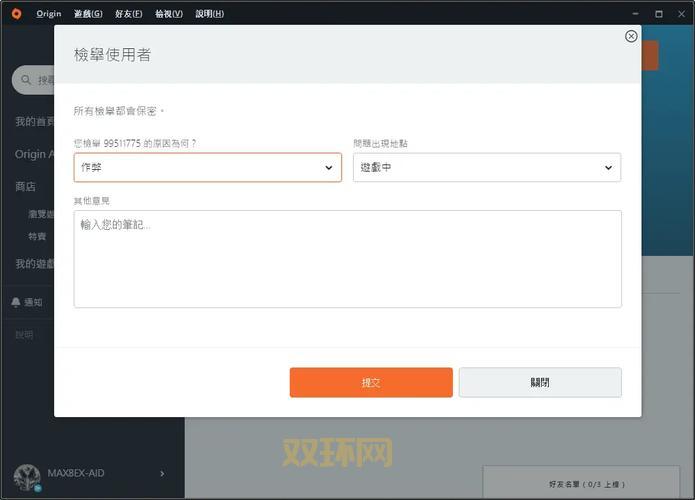Click the chevron arrow on the 作弊 dropdown
Viewport: 695px width, 500px height.
click(329, 168)
